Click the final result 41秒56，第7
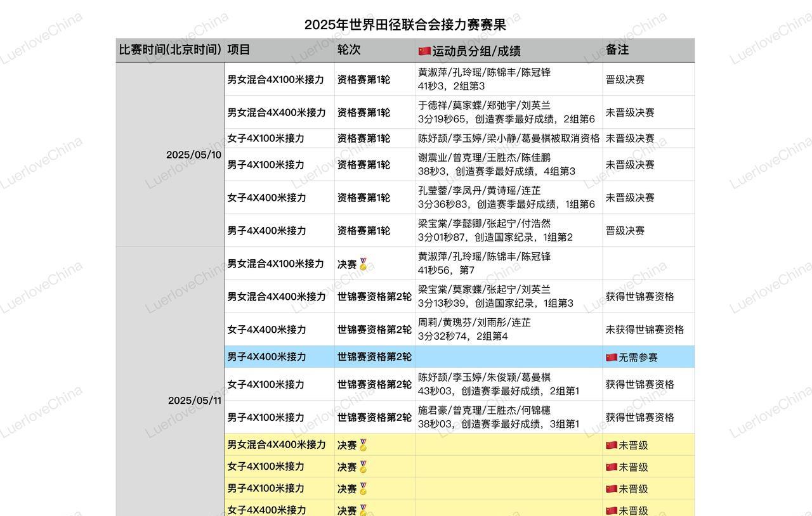This screenshot has width=812, height=516. tap(446, 269)
